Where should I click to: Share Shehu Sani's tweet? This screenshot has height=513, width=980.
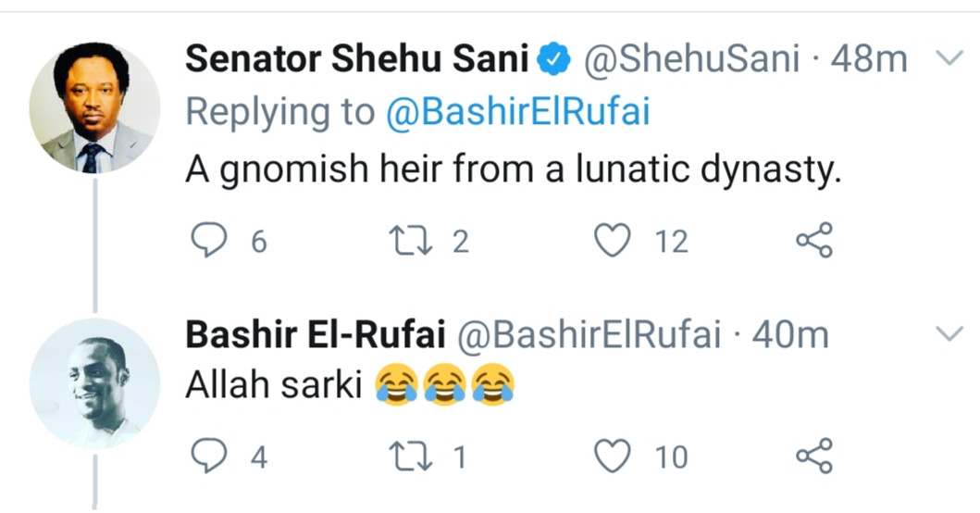point(814,240)
